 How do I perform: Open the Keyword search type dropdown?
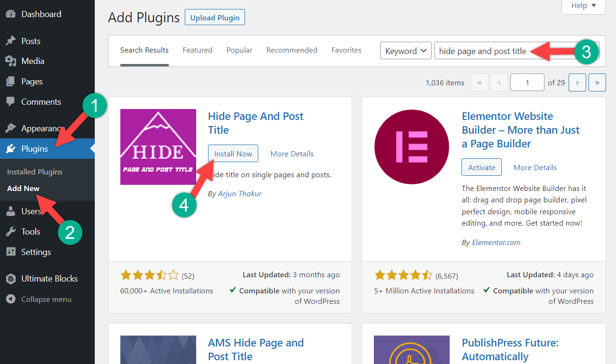point(406,51)
